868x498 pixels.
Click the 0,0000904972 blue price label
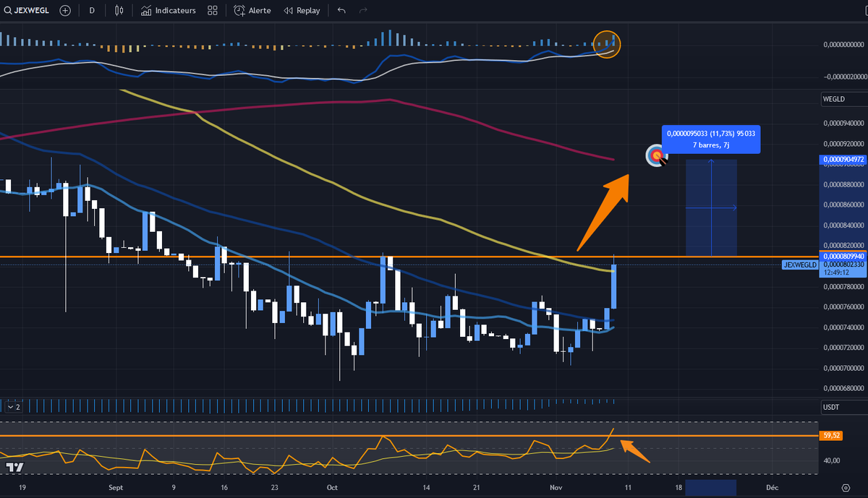pos(843,159)
